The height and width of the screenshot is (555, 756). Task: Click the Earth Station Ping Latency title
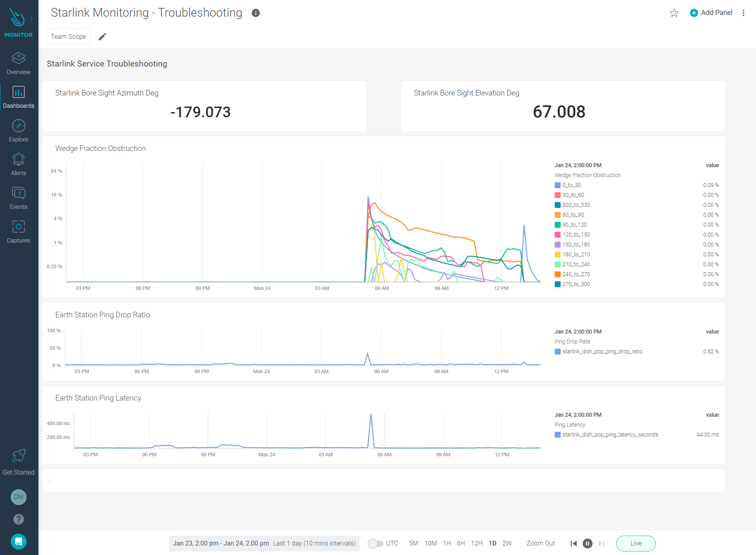point(98,398)
